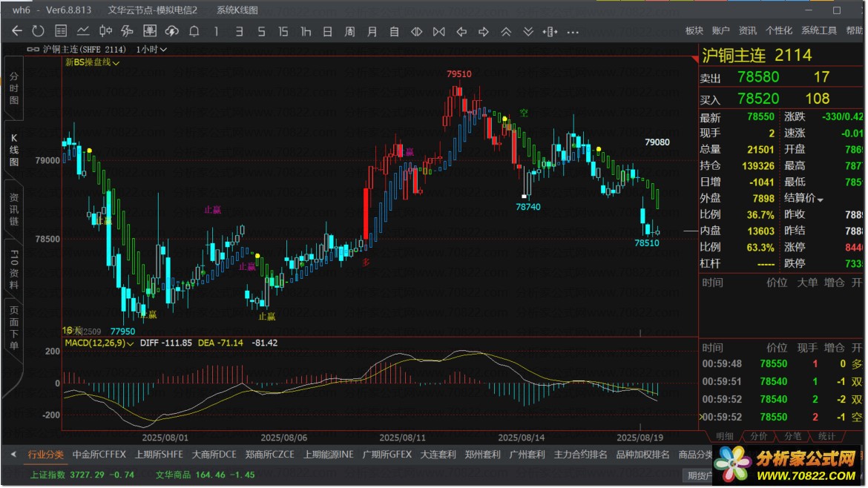Open the quote list table icon
Screen dimensions: 868x488
coord(61,31)
